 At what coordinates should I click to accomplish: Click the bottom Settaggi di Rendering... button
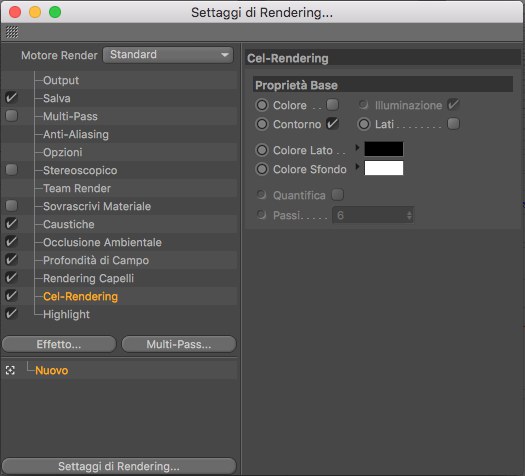click(119, 466)
